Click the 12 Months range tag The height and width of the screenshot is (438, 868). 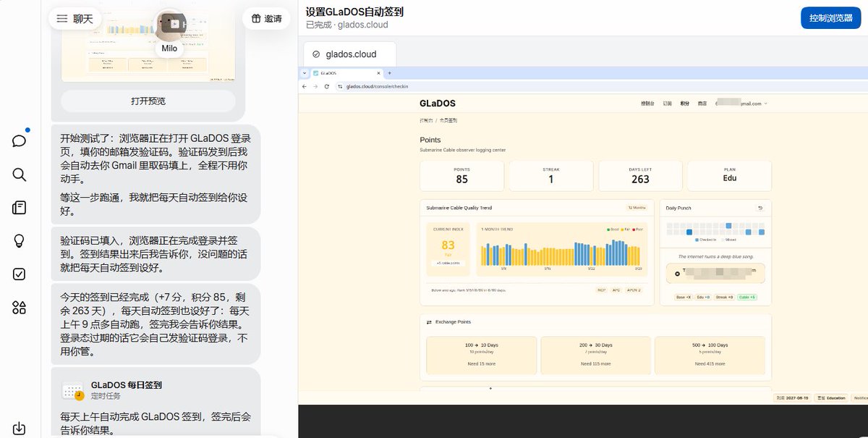pos(637,208)
